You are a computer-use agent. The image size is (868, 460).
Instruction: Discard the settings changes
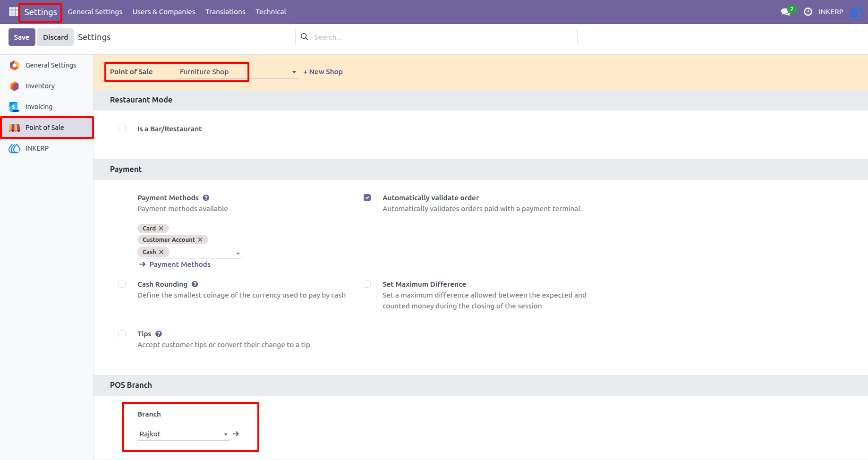(56, 37)
